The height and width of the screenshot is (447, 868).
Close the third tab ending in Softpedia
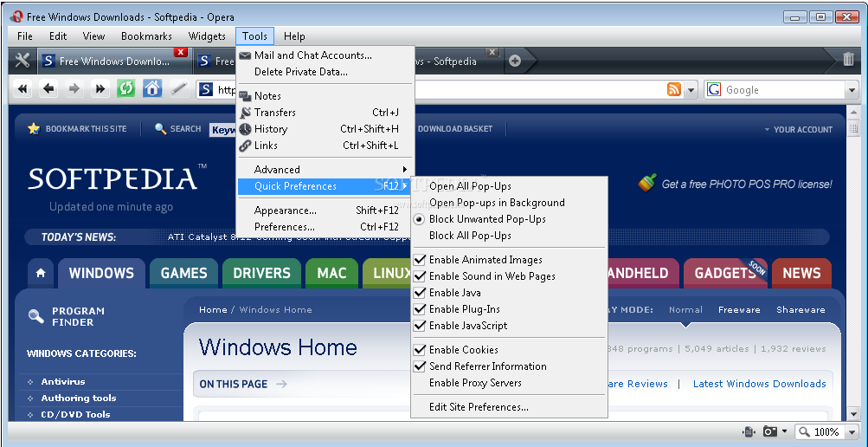pyautogui.click(x=492, y=52)
